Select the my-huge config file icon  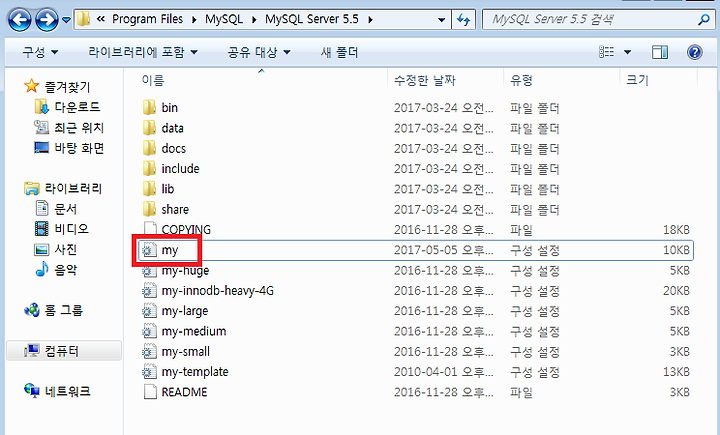point(148,270)
